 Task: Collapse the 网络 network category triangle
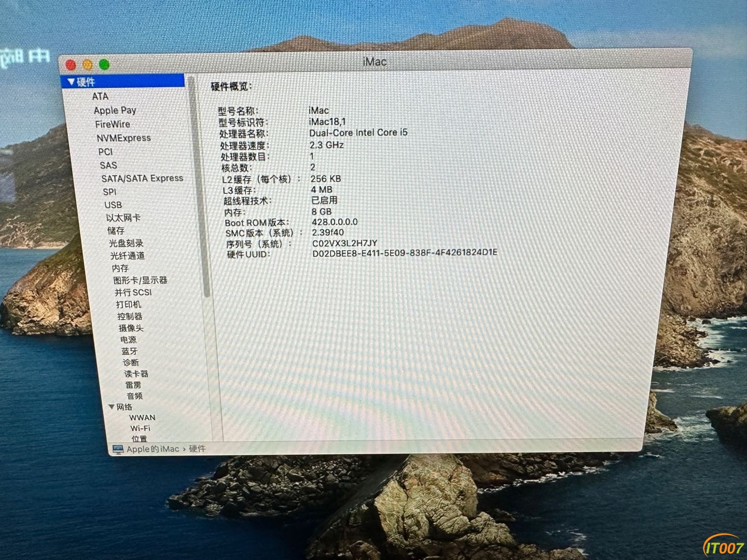tap(112, 407)
